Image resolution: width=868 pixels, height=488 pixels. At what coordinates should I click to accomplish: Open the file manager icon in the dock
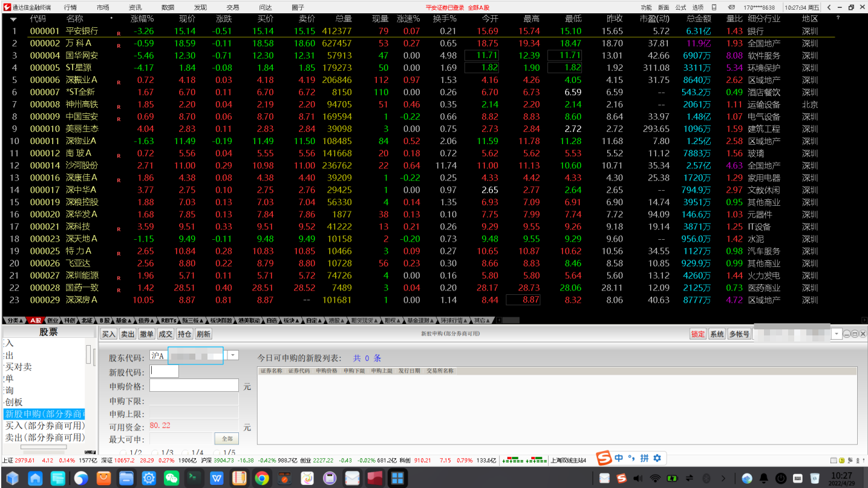pos(126,478)
